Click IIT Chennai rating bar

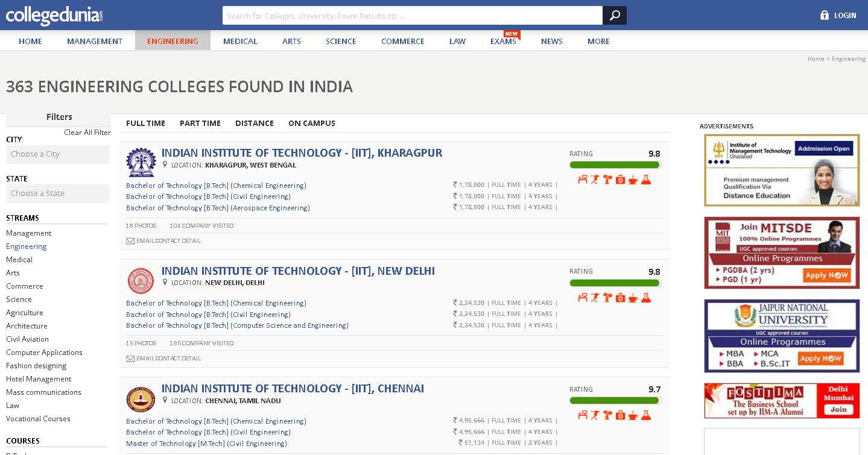(615, 401)
